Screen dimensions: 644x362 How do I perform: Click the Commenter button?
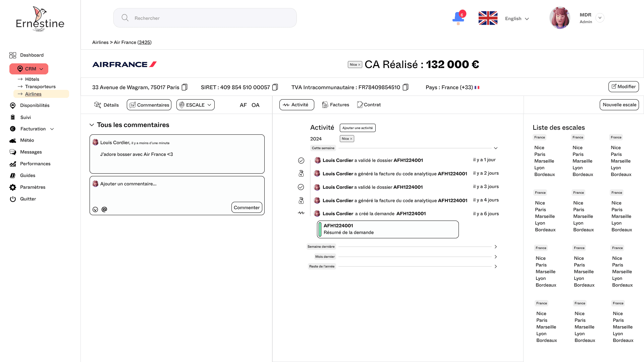click(247, 207)
